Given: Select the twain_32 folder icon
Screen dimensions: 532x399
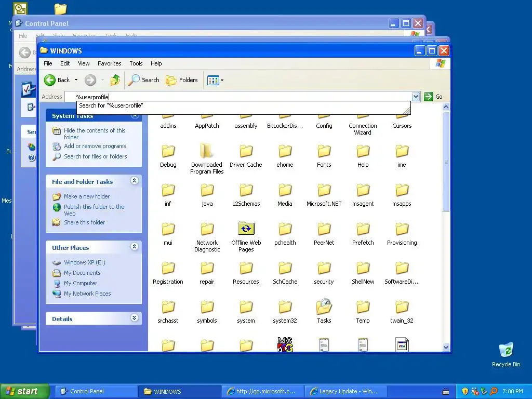Looking at the screenshot, I should coord(402,307).
